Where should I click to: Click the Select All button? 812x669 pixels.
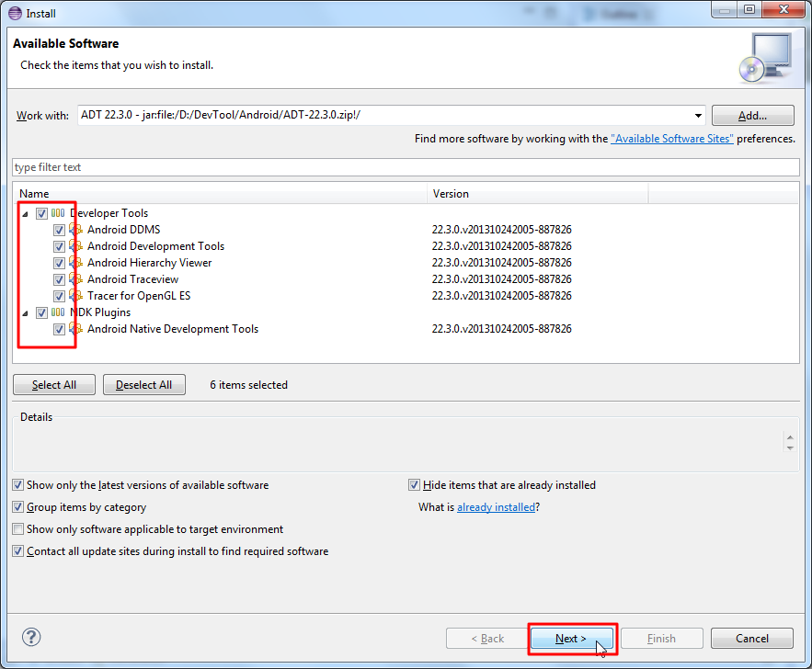[54, 385]
